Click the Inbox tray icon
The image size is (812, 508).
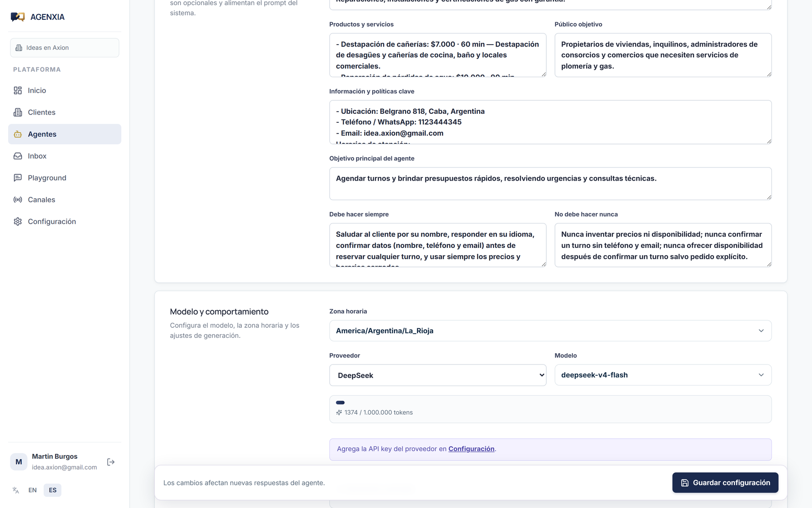(x=18, y=156)
